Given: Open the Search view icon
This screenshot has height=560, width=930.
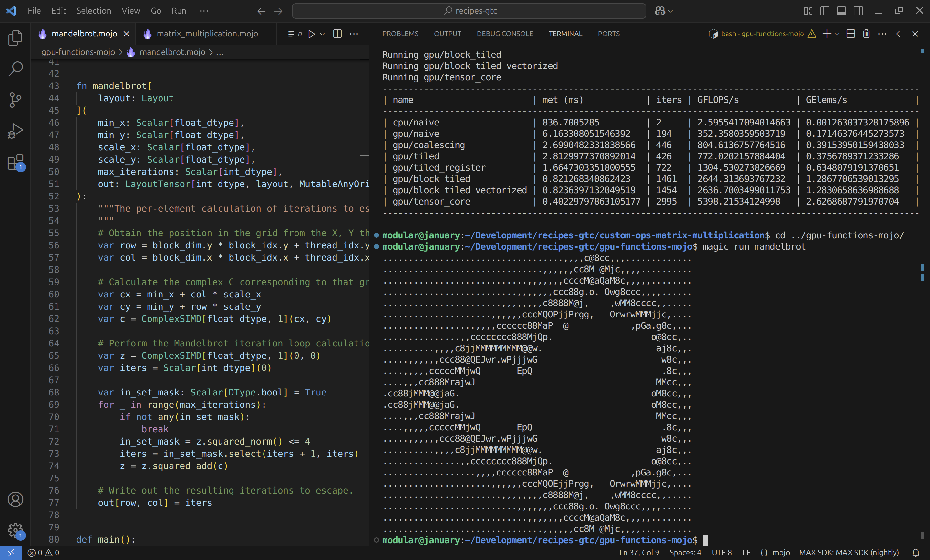Looking at the screenshot, I should (15, 69).
